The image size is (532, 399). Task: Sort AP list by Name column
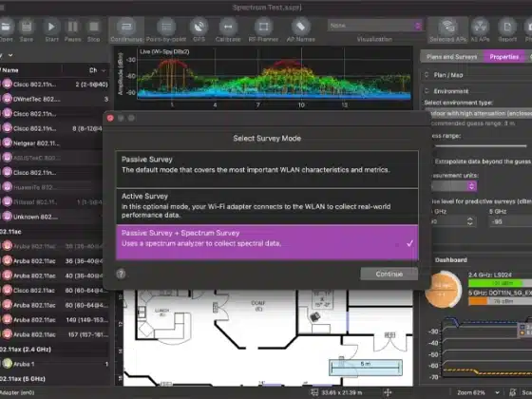click(x=10, y=70)
